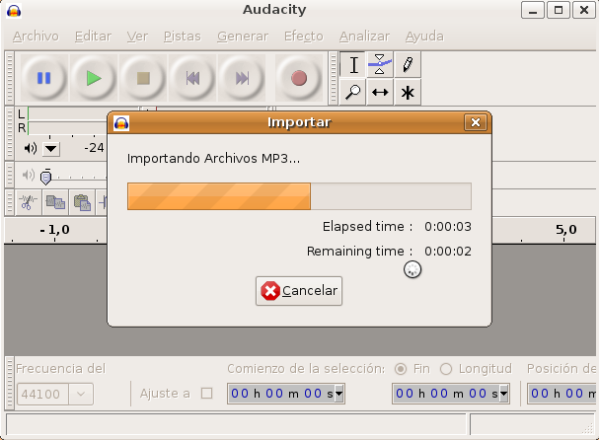This screenshot has width=600, height=440.
Task: Skip to end of track
Action: 243,78
